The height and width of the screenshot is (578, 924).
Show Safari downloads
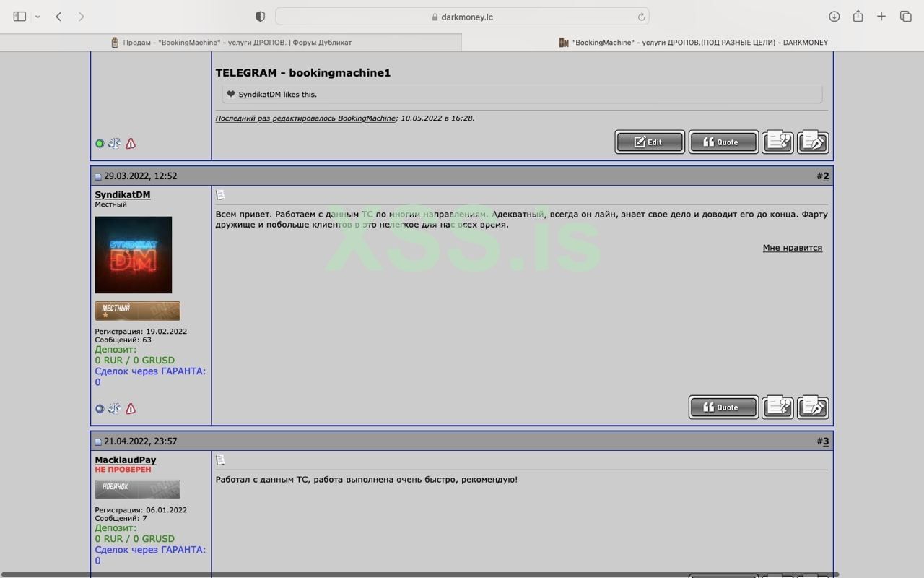coord(834,17)
